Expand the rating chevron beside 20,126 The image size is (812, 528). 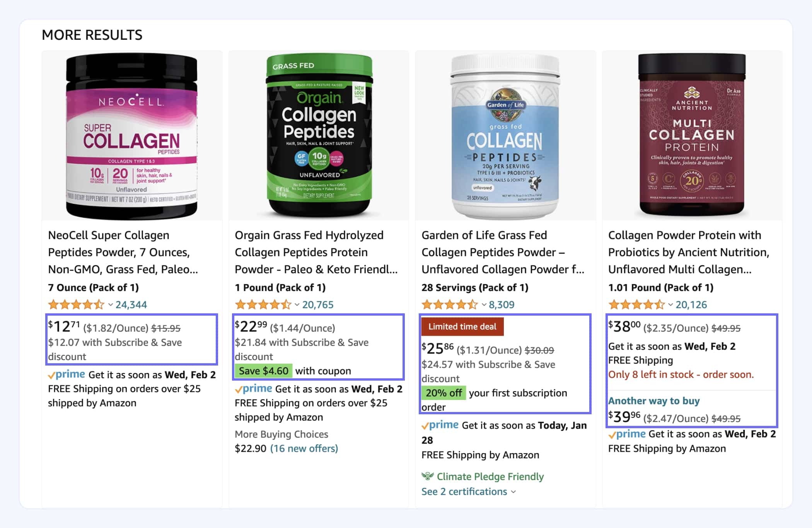(x=670, y=305)
